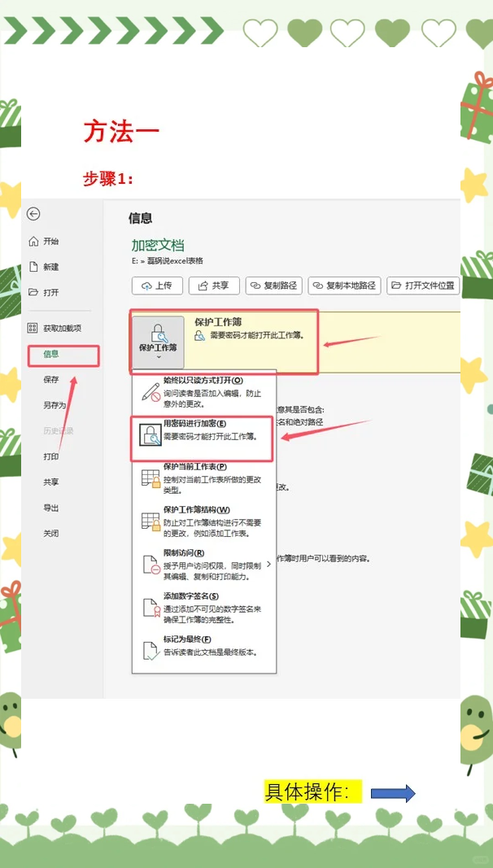
Task: Open file location with 打开文件位置
Action: 424,286
